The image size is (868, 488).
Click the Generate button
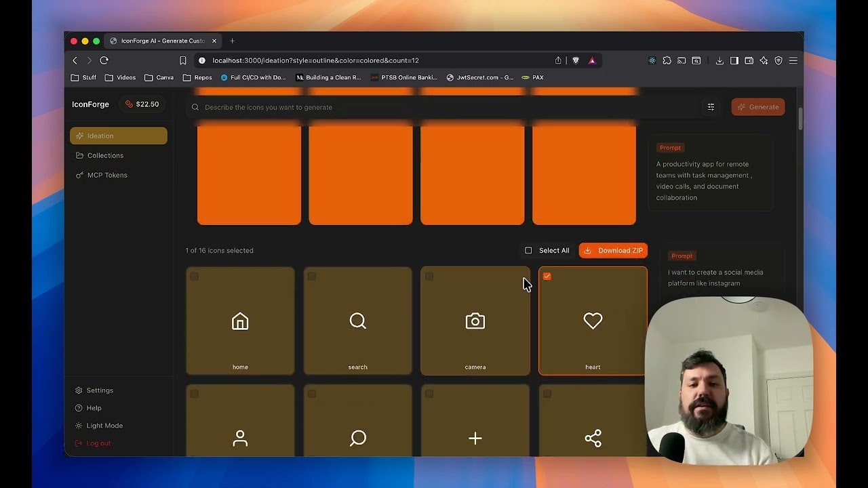click(758, 107)
